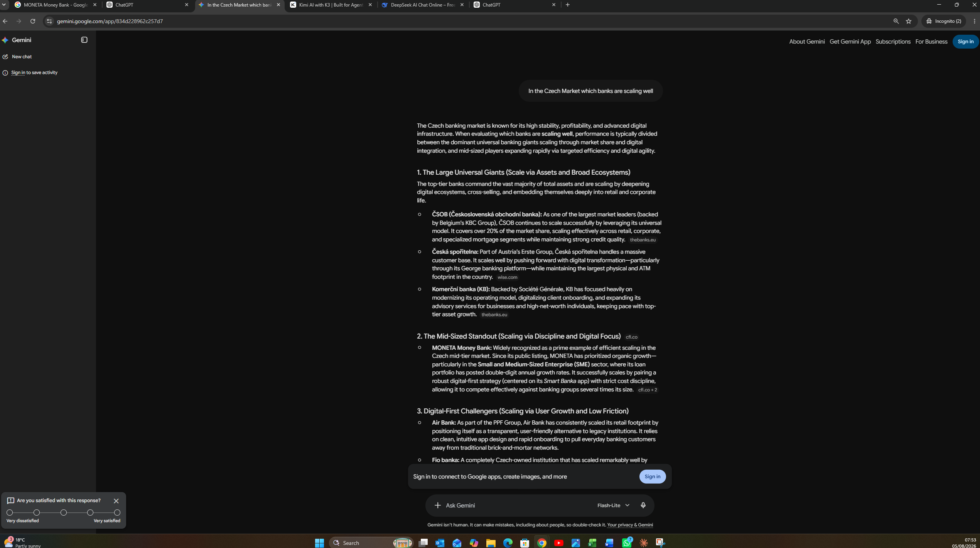Open a new browser tab

(567, 5)
